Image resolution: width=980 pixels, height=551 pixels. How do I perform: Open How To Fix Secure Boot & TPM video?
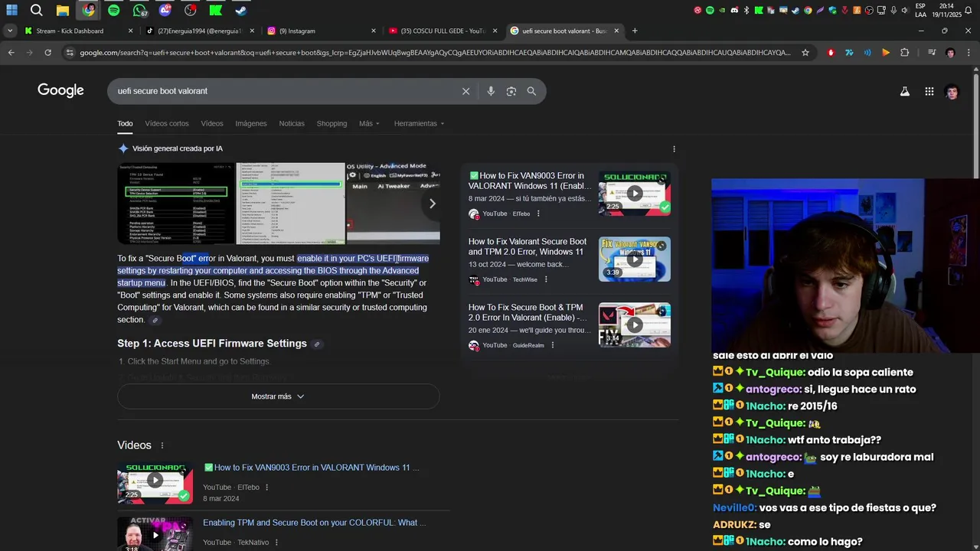coord(528,312)
